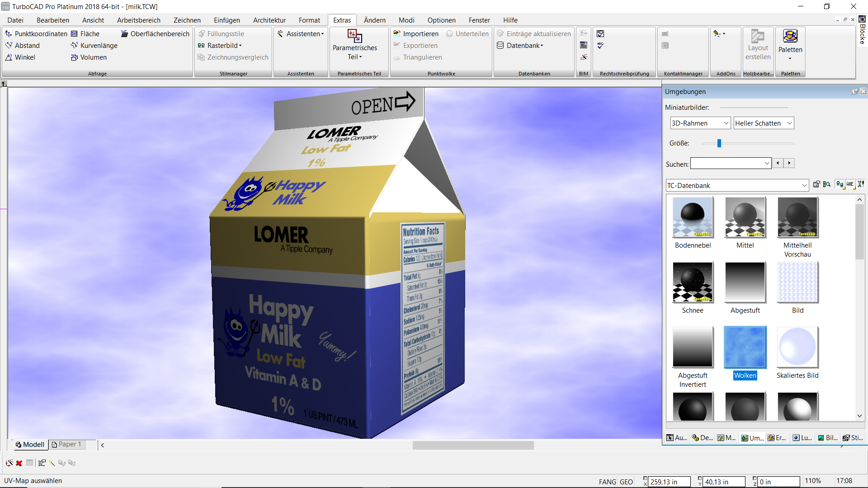Screen dimensions: 868x488
Task: Open the Architektur menu
Action: [x=269, y=20]
